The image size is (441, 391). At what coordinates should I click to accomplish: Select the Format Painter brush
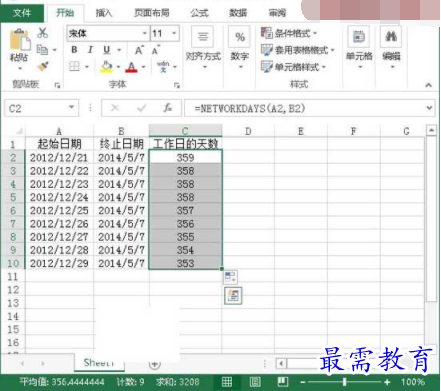coord(43,66)
